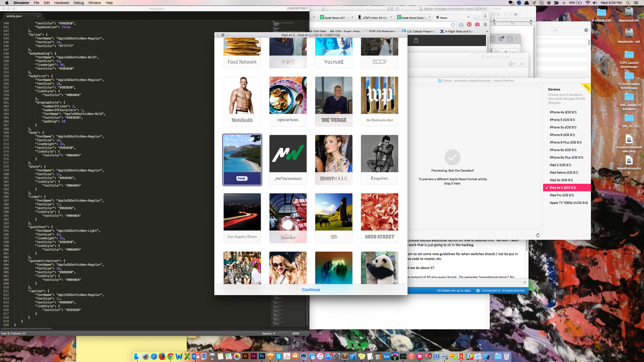Open the In Flight Tests bookmark in Chrome
This screenshot has width=644, height=362.
[x=456, y=31]
